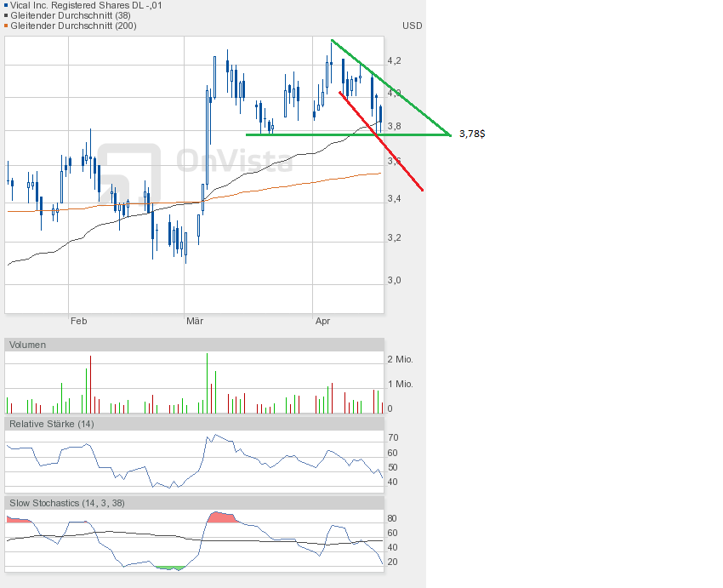Click the red overbought area in the March Stochastics
The height and width of the screenshot is (588, 723).
click(222, 517)
